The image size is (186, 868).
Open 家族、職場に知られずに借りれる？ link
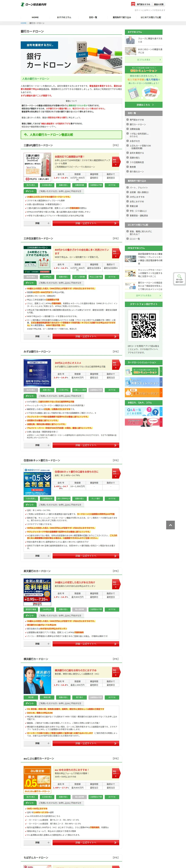coord(141,233)
